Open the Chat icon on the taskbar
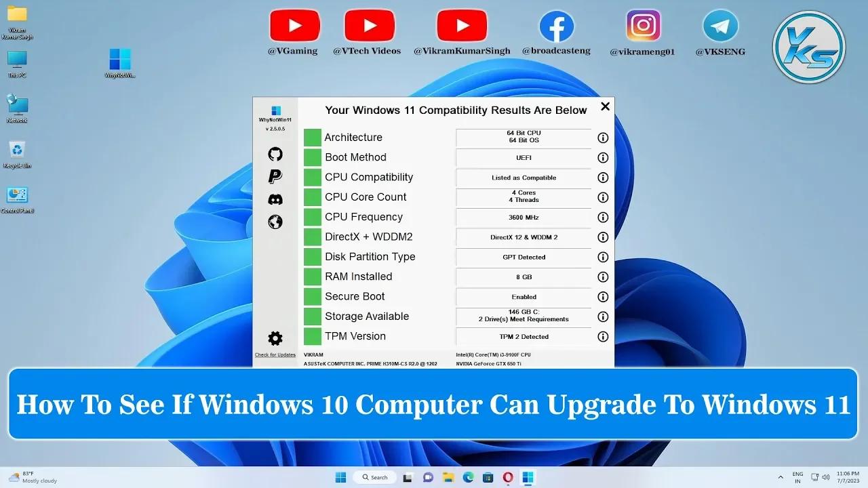Image resolution: width=868 pixels, height=488 pixels. (428, 477)
